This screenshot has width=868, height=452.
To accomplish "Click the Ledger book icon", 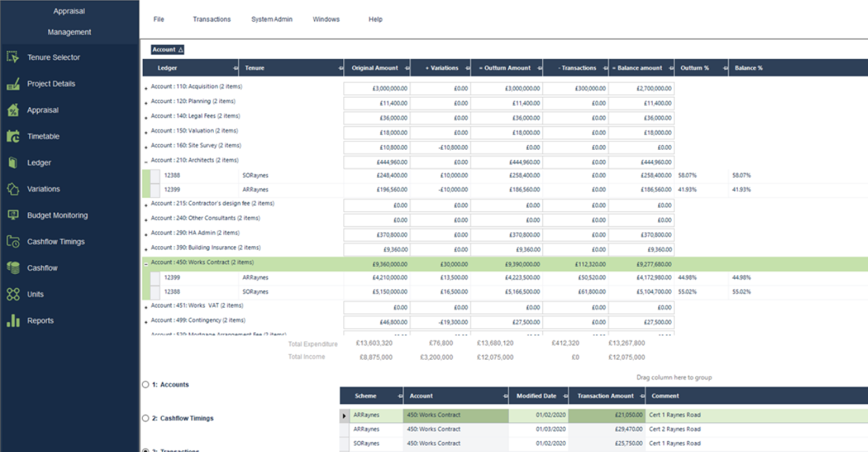I will pos(13,163).
